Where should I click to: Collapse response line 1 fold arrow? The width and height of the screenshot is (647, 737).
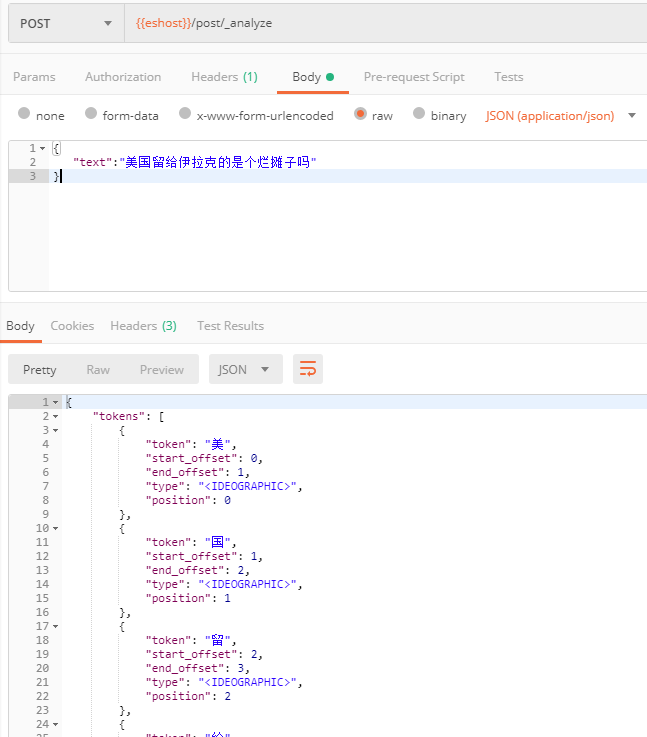coord(55,402)
